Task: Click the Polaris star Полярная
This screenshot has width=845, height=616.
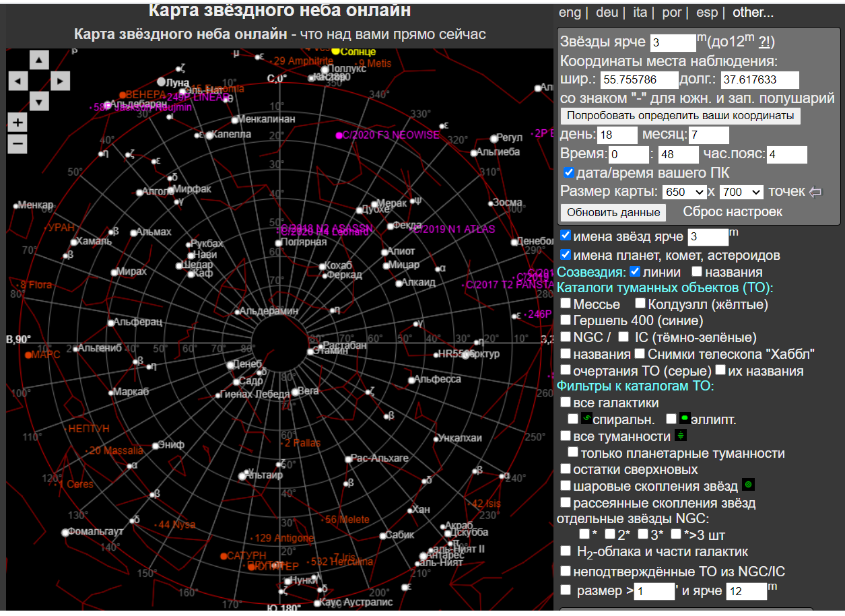Action: (278, 242)
